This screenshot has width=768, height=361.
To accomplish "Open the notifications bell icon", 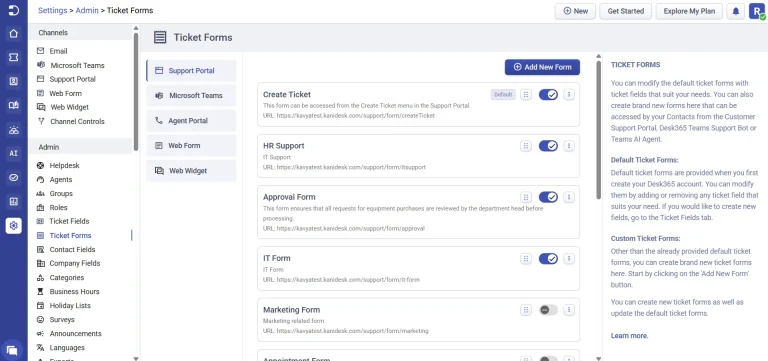I will coord(736,11).
